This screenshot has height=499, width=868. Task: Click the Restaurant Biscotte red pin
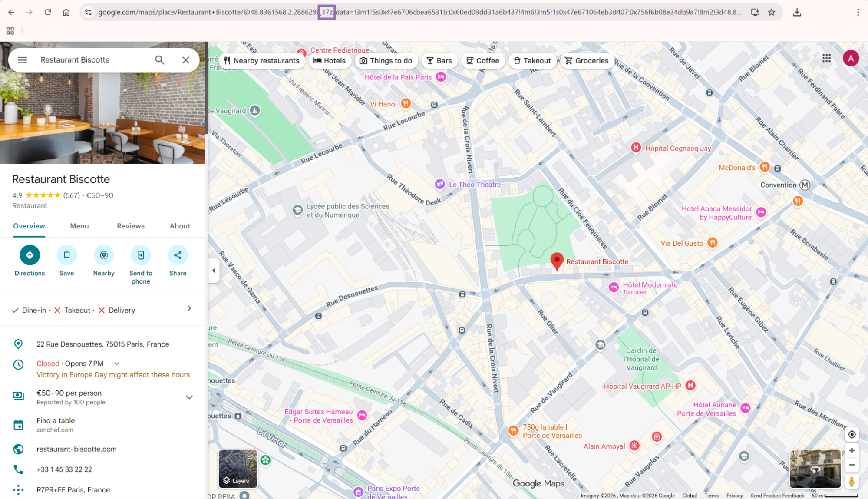click(557, 262)
